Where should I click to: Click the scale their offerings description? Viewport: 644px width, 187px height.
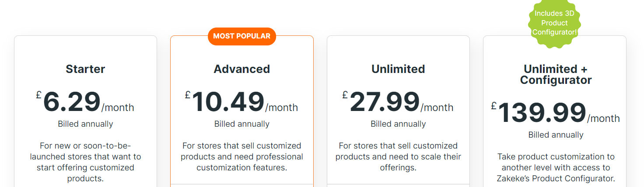click(x=398, y=156)
